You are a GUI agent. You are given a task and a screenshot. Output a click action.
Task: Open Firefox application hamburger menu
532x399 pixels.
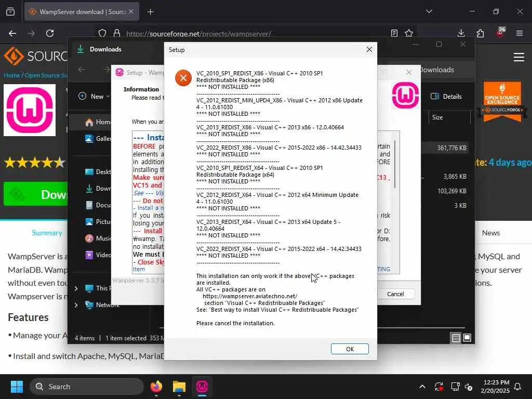click(519, 33)
